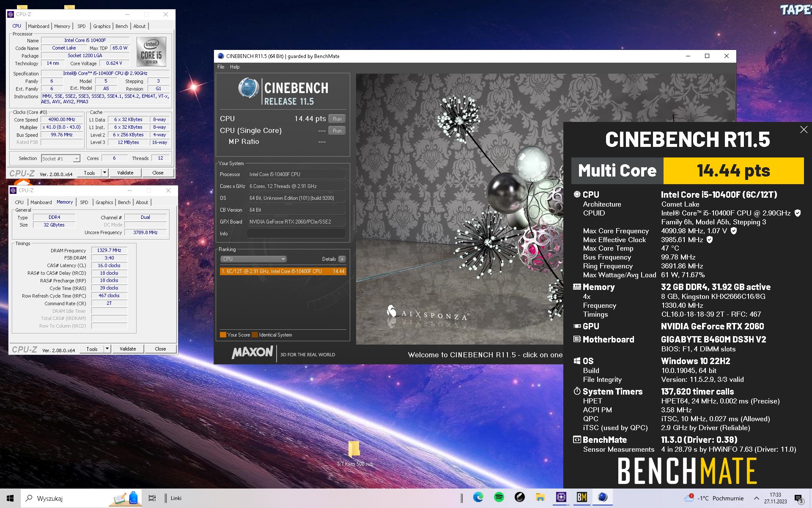The width and height of the screenshot is (812, 508).
Task: Switch to BenchMate via BM taskbar icon
Action: pyautogui.click(x=582, y=497)
